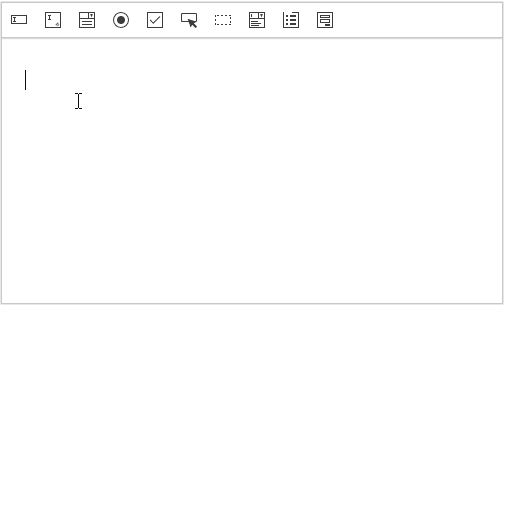Insert a single-line text field
This screenshot has width=505, height=512.
point(19,20)
